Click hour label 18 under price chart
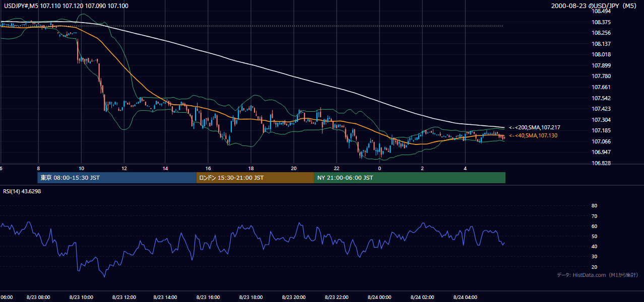 click(250, 169)
